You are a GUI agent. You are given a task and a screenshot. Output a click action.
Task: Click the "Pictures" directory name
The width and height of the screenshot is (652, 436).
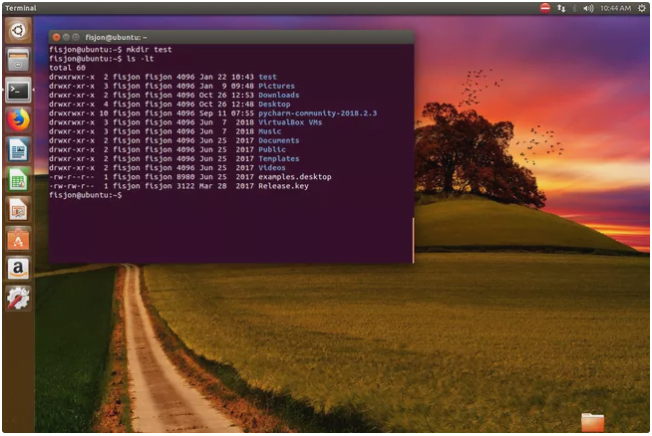tap(277, 86)
